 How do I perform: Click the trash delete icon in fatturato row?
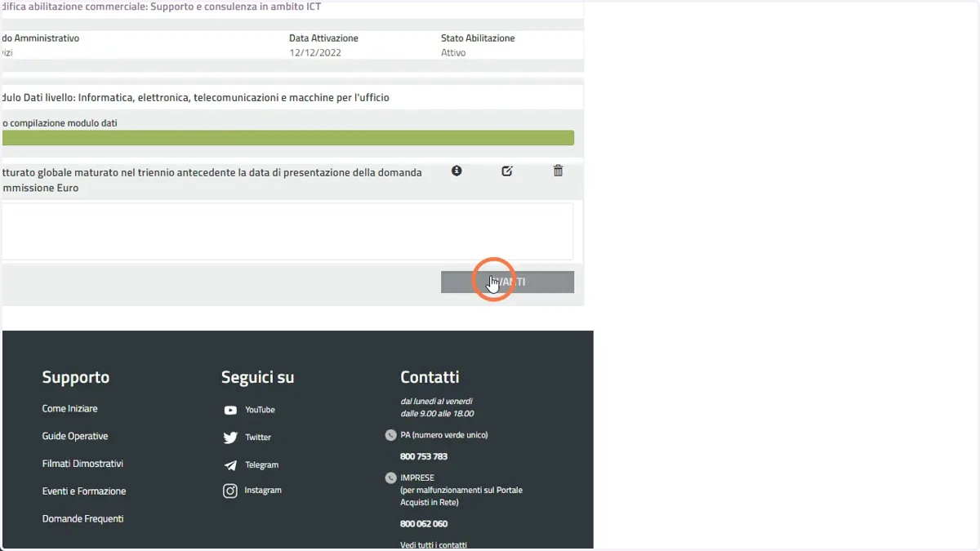pos(558,171)
